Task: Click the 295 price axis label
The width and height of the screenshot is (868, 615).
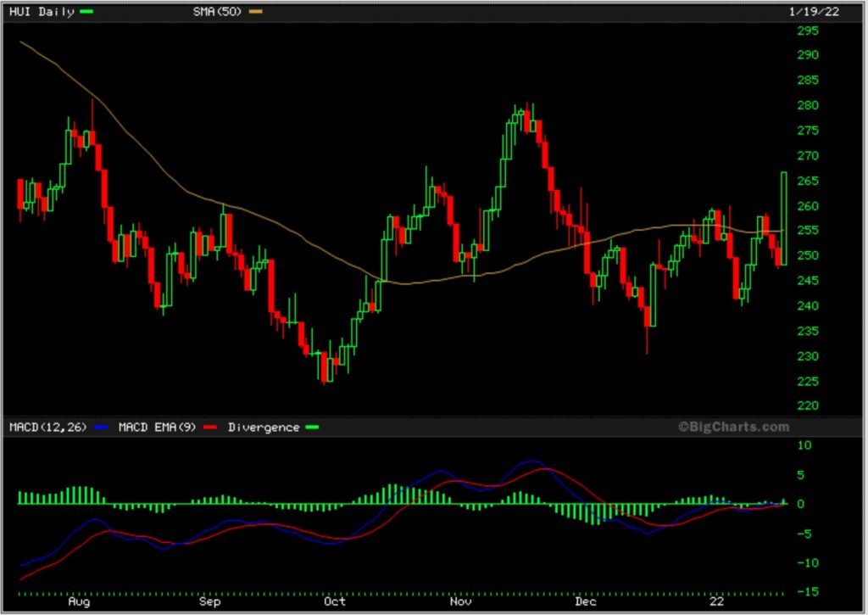Action: point(808,31)
